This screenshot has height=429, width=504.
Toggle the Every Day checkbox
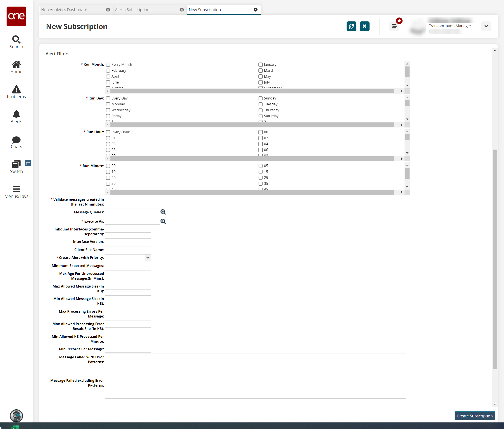click(108, 98)
